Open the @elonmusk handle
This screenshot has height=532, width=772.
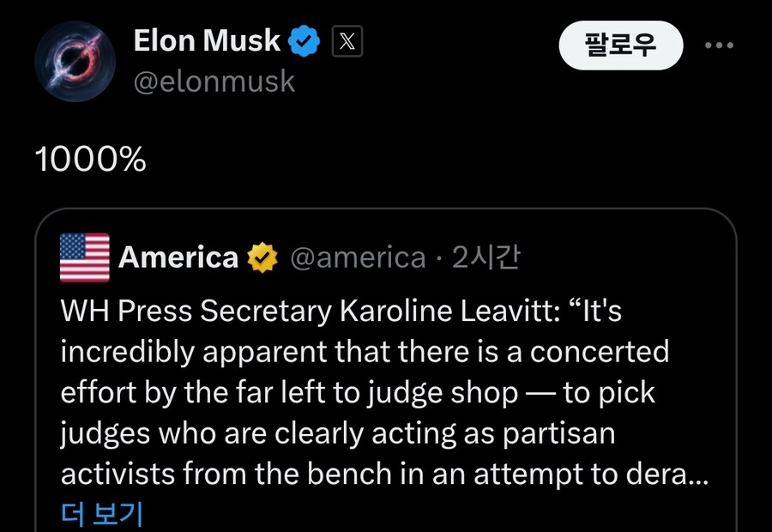coord(214,82)
